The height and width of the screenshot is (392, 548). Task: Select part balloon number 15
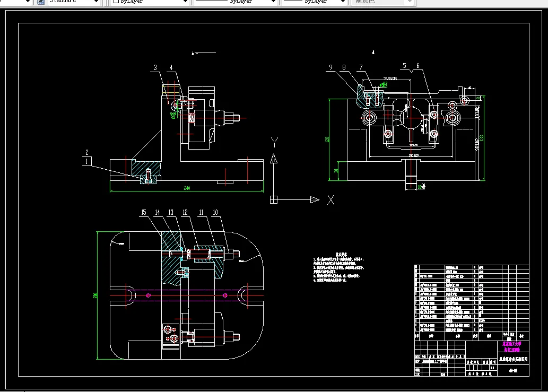[x=144, y=212]
